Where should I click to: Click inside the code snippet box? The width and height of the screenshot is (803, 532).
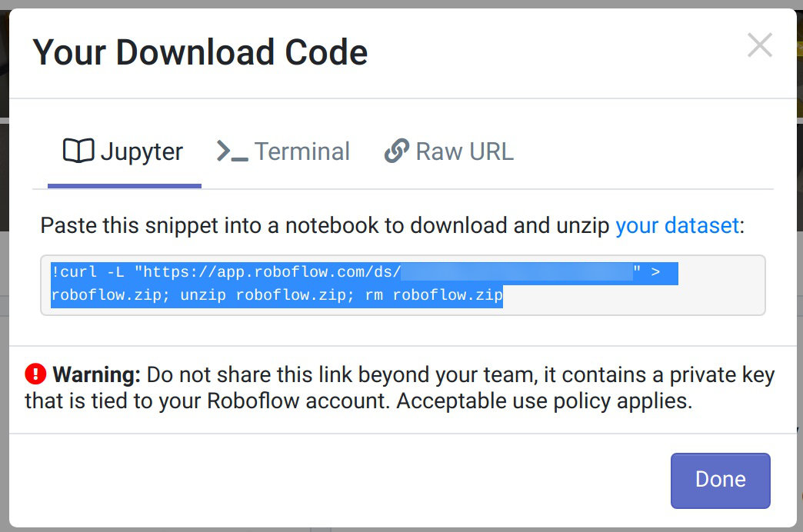click(x=403, y=285)
